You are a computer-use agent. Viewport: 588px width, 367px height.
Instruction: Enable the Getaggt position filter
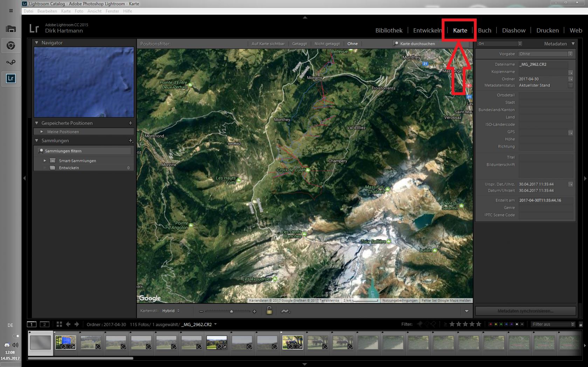[299, 44]
